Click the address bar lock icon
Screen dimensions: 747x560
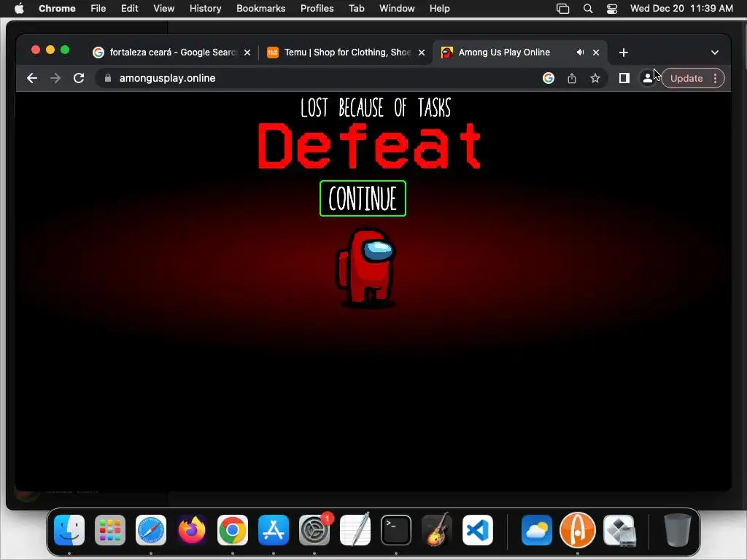tap(108, 78)
